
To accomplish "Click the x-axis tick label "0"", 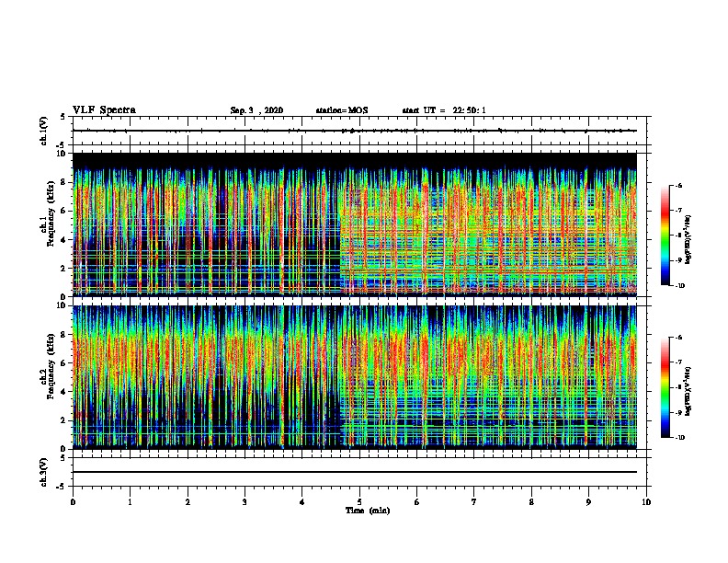I will [73, 502].
